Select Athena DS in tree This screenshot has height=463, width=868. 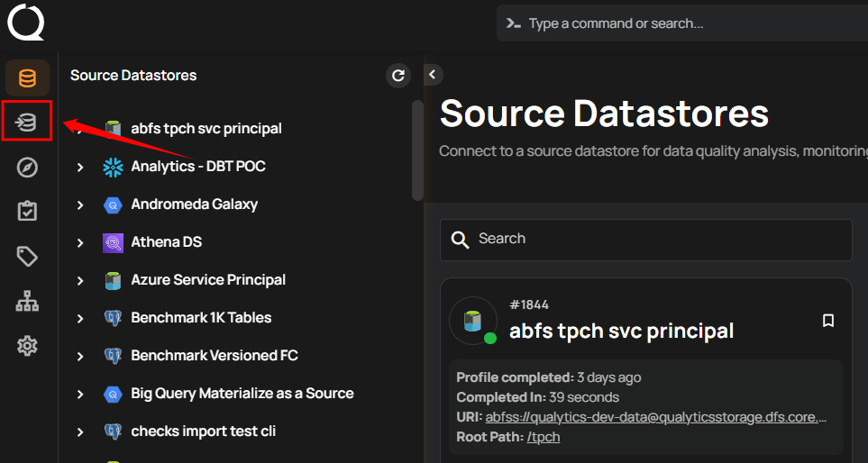pos(166,242)
